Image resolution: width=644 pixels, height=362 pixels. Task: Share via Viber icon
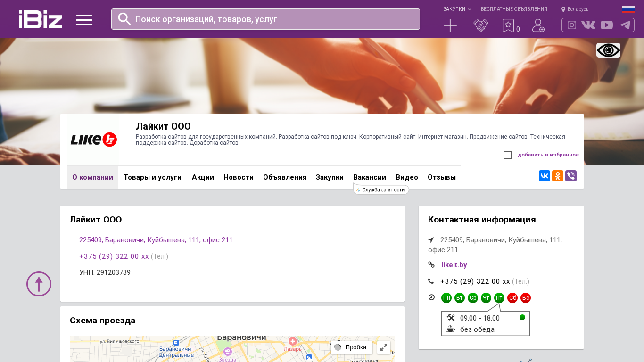(x=570, y=176)
